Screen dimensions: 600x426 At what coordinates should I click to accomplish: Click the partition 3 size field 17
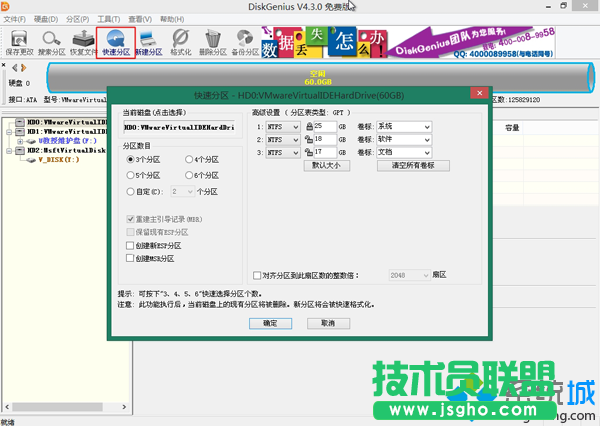325,152
